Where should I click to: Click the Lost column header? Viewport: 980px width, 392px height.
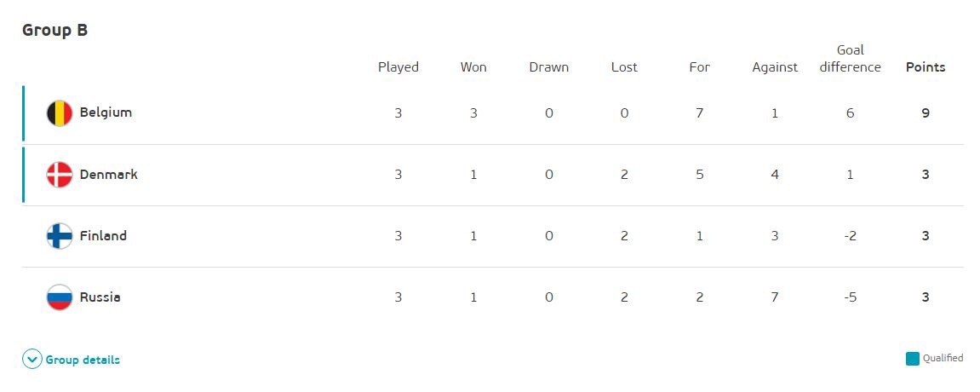[624, 67]
